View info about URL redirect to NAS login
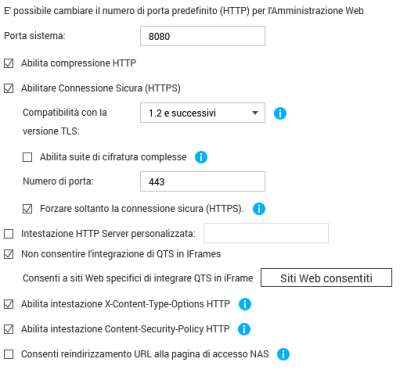This screenshot has height=373, width=400. 283,354
